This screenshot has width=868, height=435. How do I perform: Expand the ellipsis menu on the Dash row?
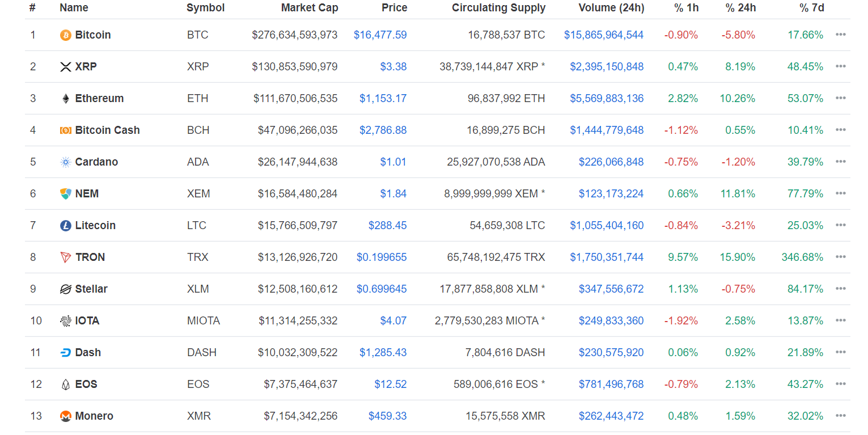click(x=840, y=352)
